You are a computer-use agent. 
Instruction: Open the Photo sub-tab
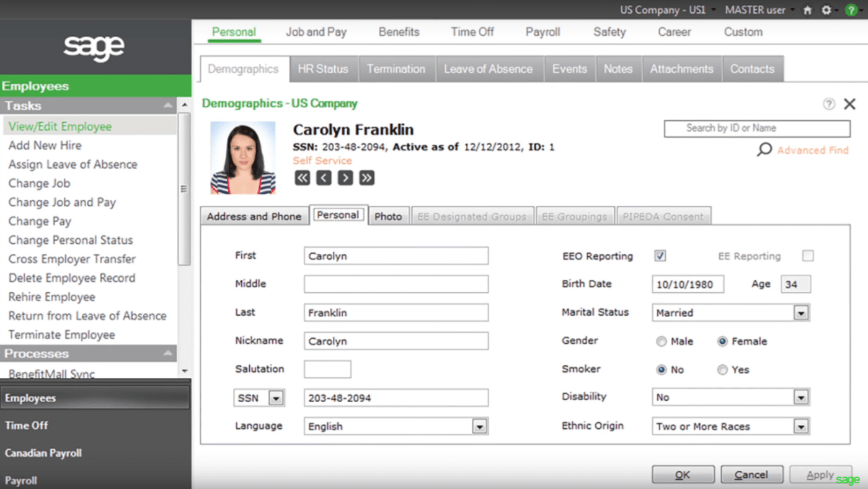point(388,216)
